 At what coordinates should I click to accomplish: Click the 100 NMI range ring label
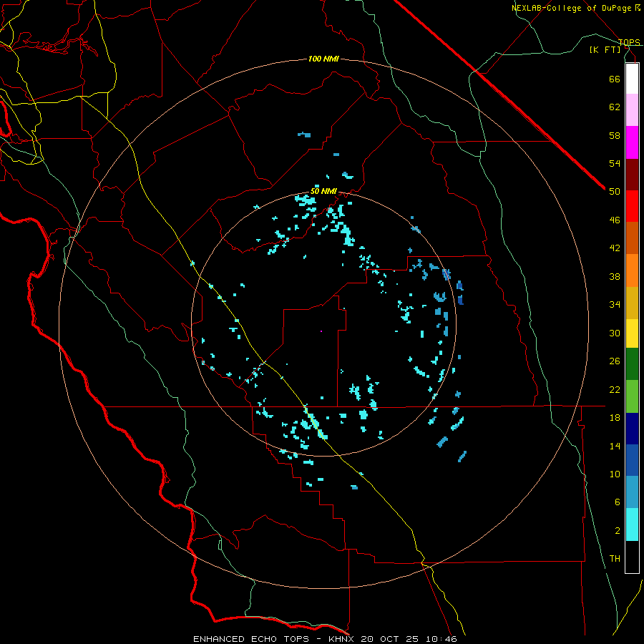323,59
